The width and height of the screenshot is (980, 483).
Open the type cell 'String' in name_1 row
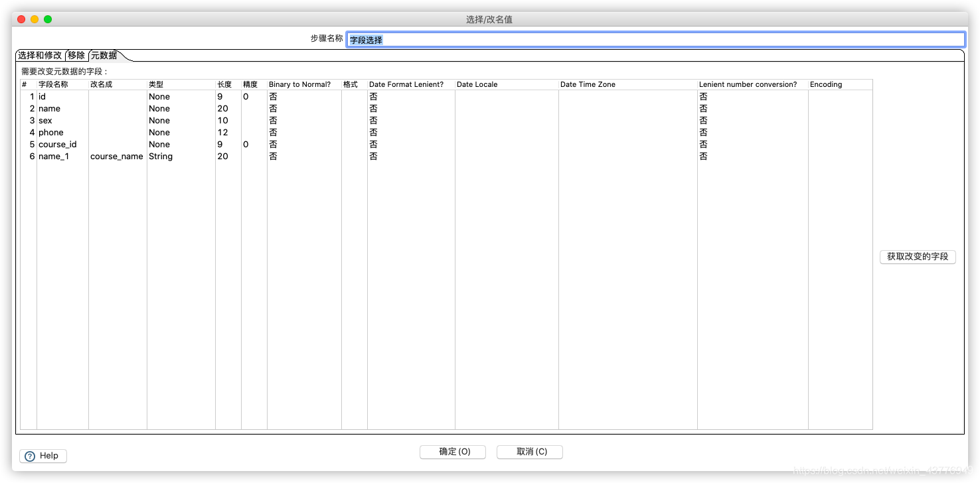click(181, 156)
